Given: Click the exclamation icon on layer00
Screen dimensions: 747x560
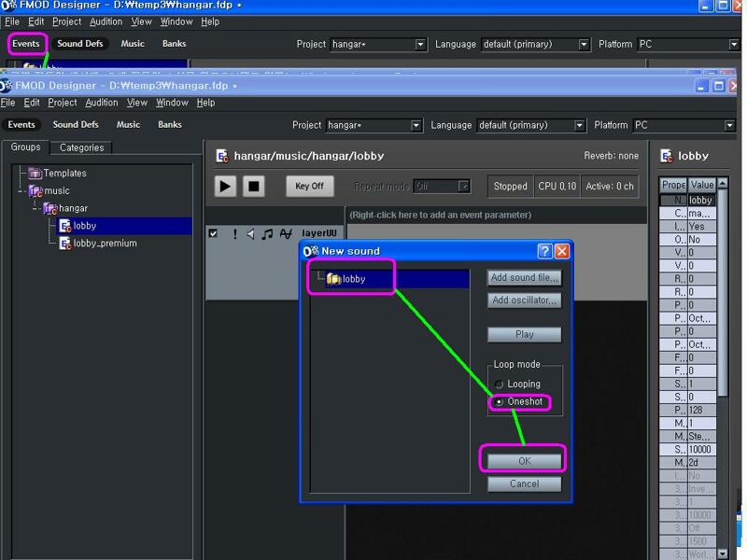Looking at the screenshot, I should tap(235, 233).
